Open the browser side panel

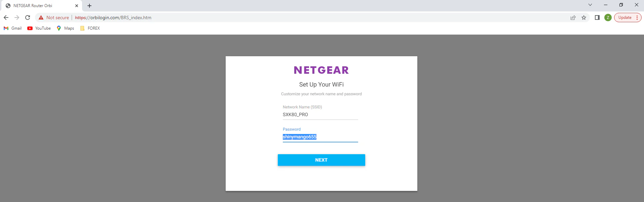pyautogui.click(x=597, y=18)
